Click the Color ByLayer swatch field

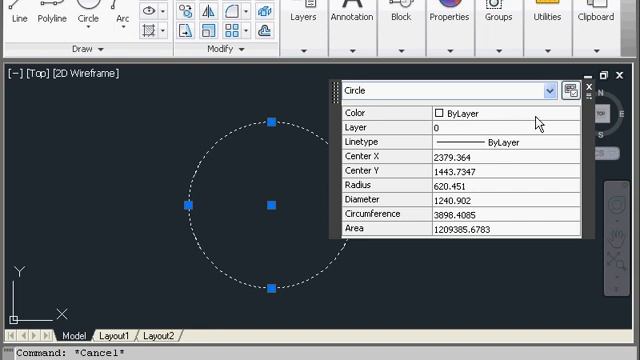point(506,113)
